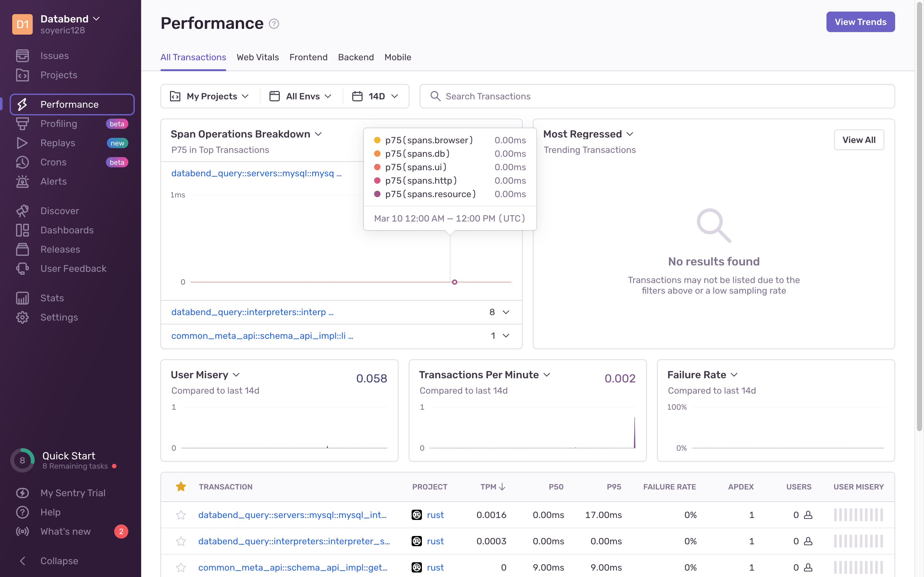Click the View Trends button

click(x=860, y=22)
